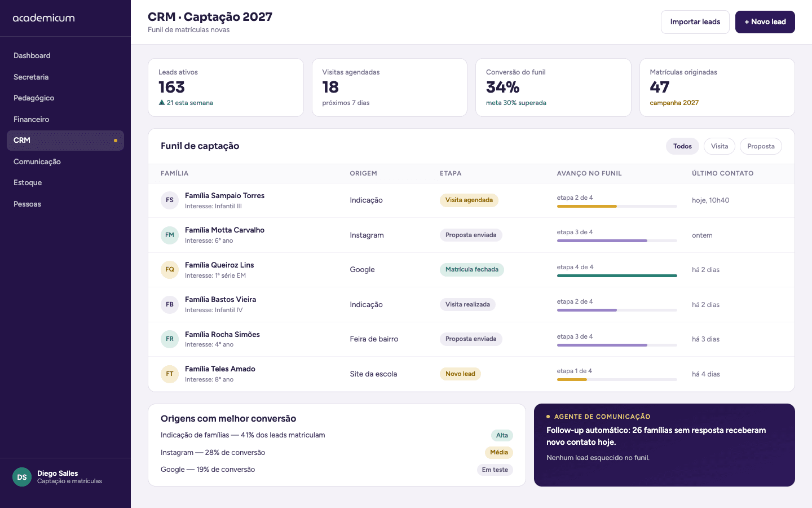Click the Visita agendada stage badge
Screen dimensions: 812x508
(469, 200)
